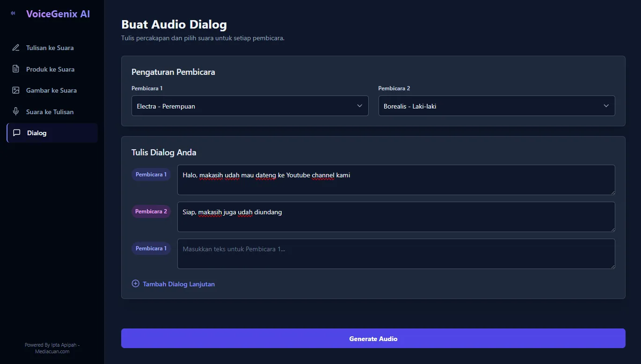
Task: Open the Mediacuan.com footer link
Action: [51, 351]
